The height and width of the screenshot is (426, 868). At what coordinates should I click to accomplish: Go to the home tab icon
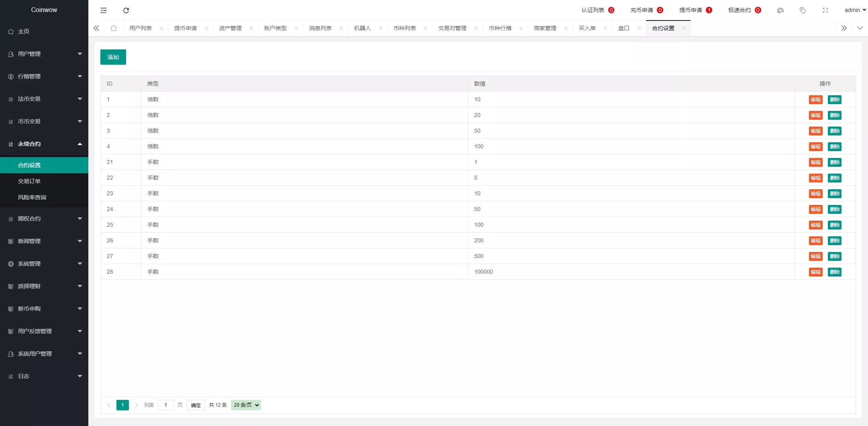pyautogui.click(x=114, y=28)
